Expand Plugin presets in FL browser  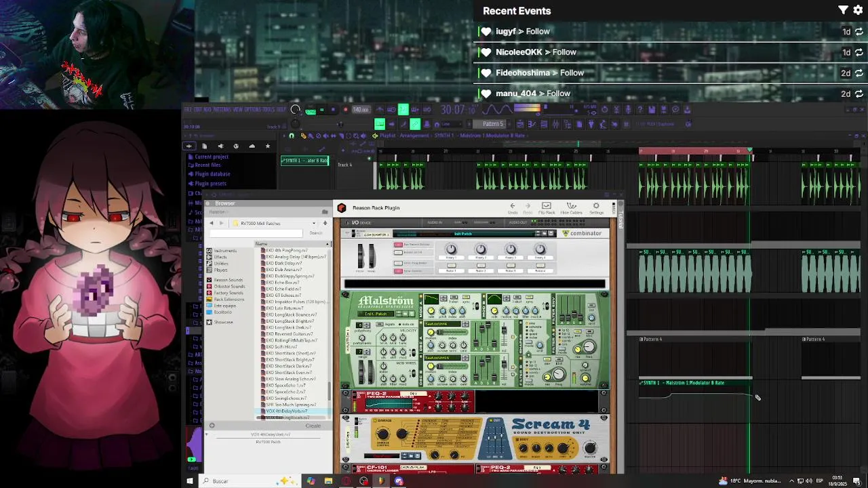(x=210, y=184)
